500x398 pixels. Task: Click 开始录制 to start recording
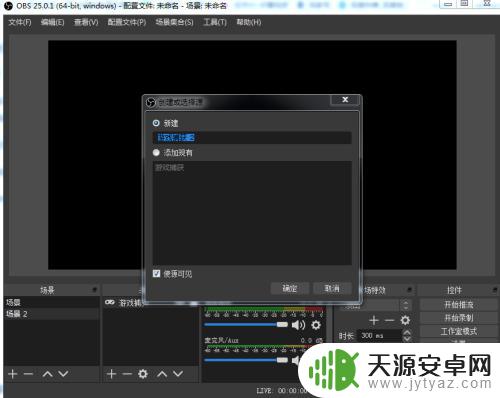tap(458, 318)
